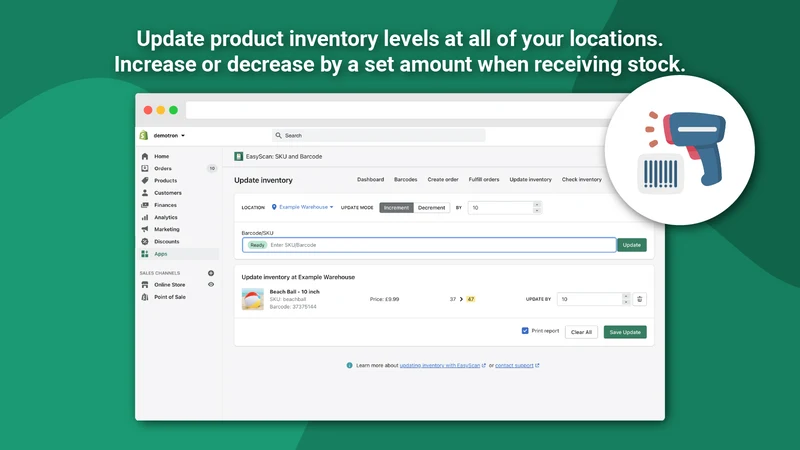Viewport: 800px width, 450px height.
Task: Click the green Update button
Action: [x=632, y=245]
